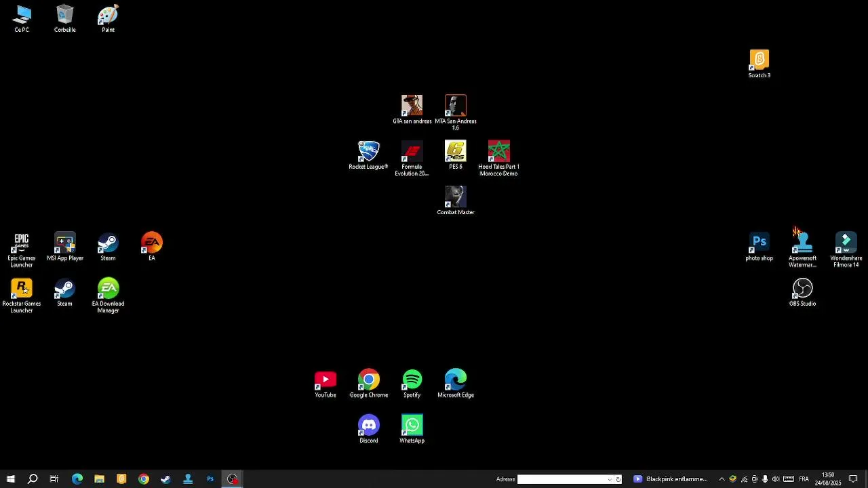Open the notification action center
The width and height of the screenshot is (868, 488).
pyautogui.click(x=854, y=479)
